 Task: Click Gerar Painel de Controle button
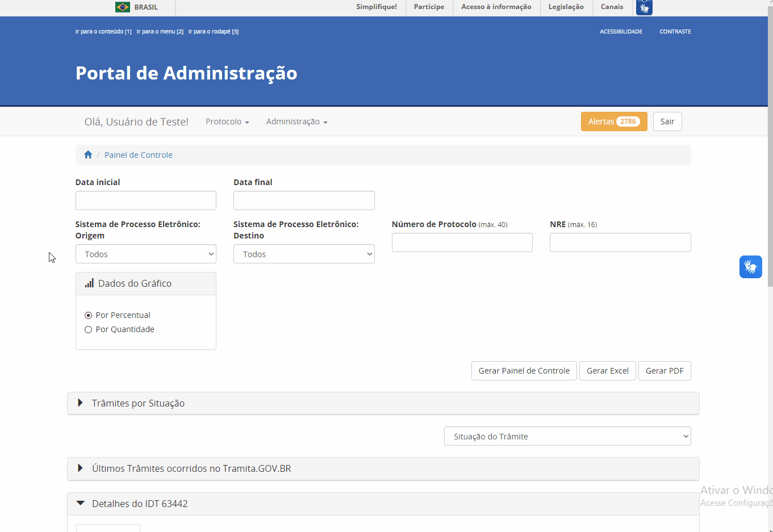point(524,371)
